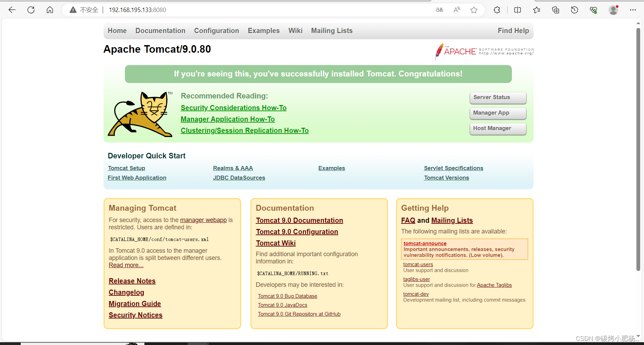Click the scrollbar up arrow

pos(638,23)
